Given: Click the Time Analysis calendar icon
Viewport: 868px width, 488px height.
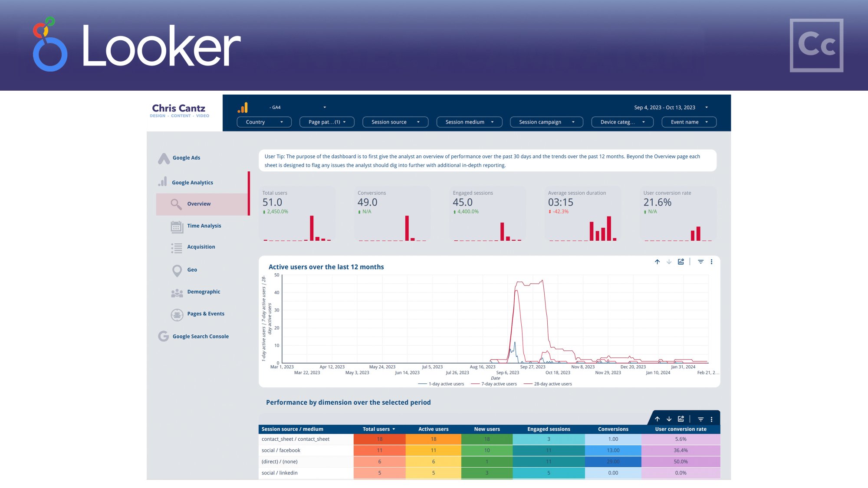Looking at the screenshot, I should pyautogui.click(x=177, y=226).
